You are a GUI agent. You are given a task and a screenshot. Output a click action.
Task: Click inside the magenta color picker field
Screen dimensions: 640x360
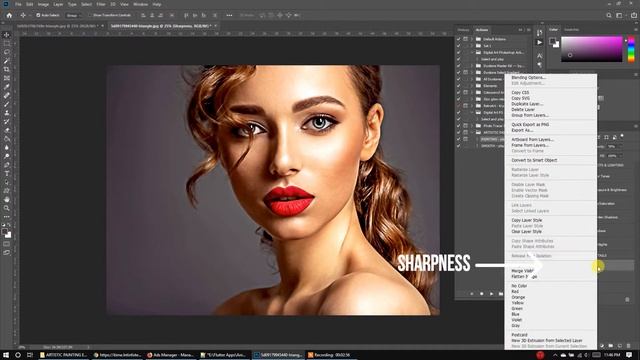click(x=591, y=49)
